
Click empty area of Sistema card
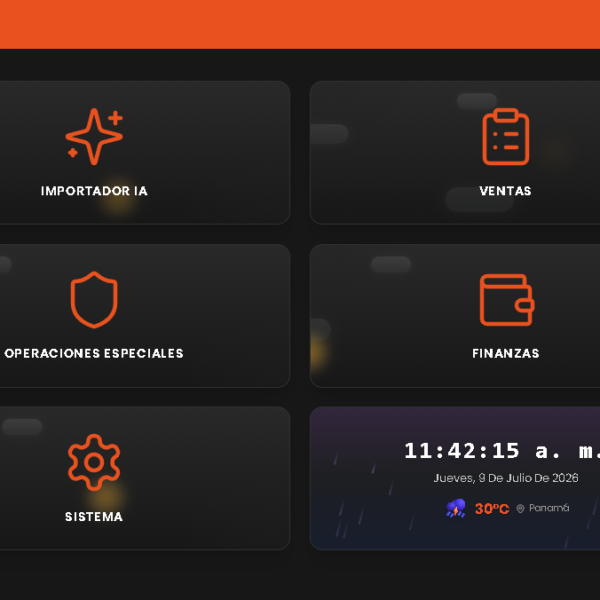[214, 478]
